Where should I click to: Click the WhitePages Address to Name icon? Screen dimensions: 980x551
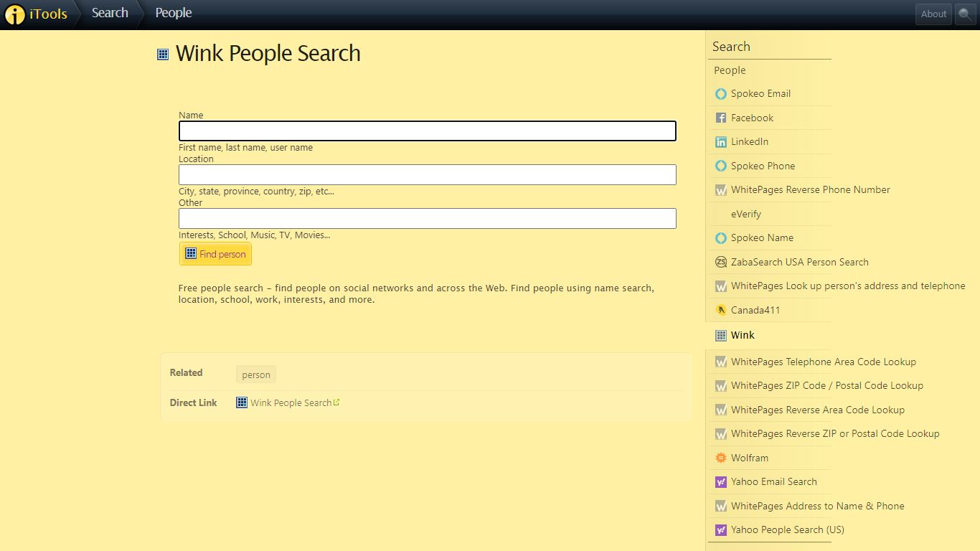click(x=721, y=507)
